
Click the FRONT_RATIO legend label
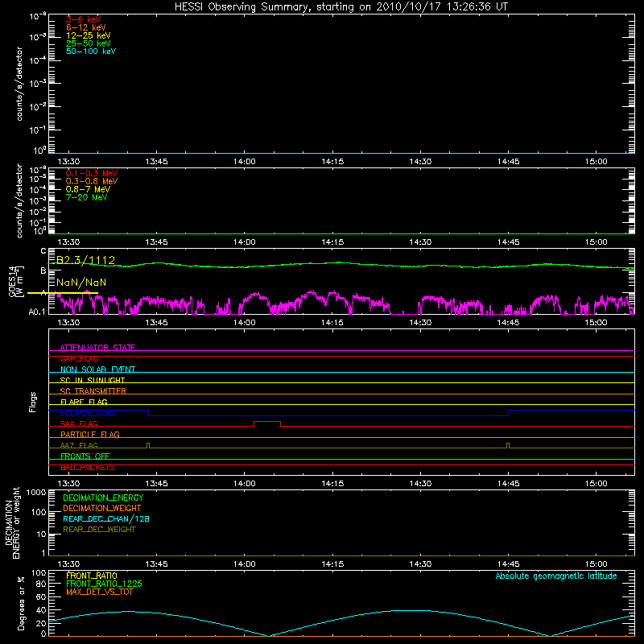(92, 576)
